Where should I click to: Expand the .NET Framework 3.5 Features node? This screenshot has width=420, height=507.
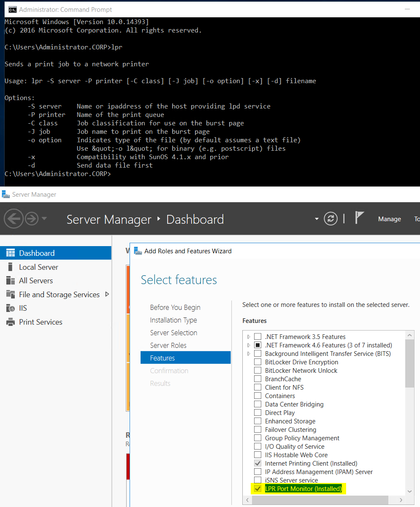pyautogui.click(x=249, y=337)
